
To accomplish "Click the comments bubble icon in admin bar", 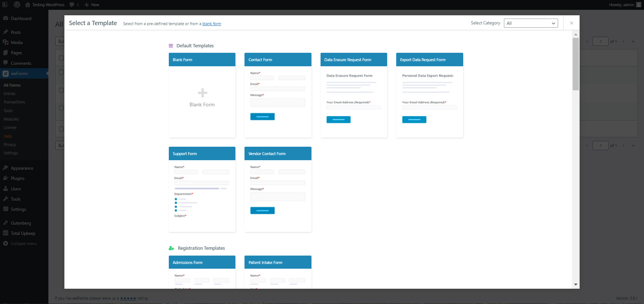I will click(x=72, y=5).
